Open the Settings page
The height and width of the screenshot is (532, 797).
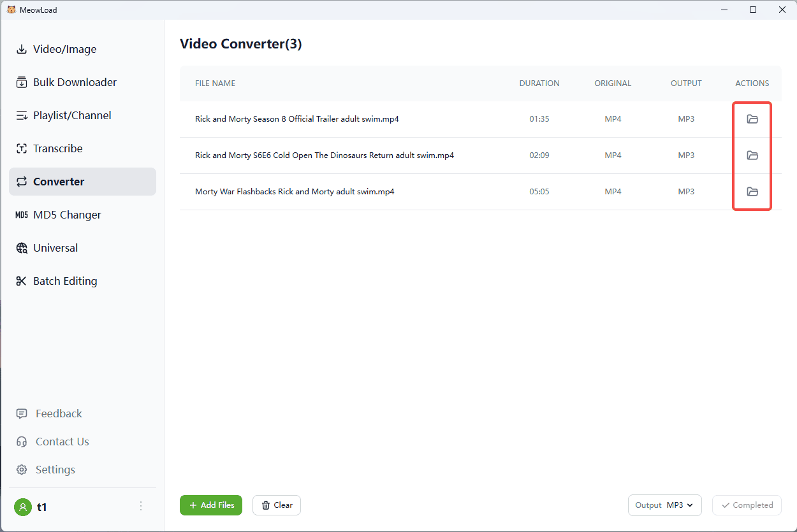tap(55, 470)
